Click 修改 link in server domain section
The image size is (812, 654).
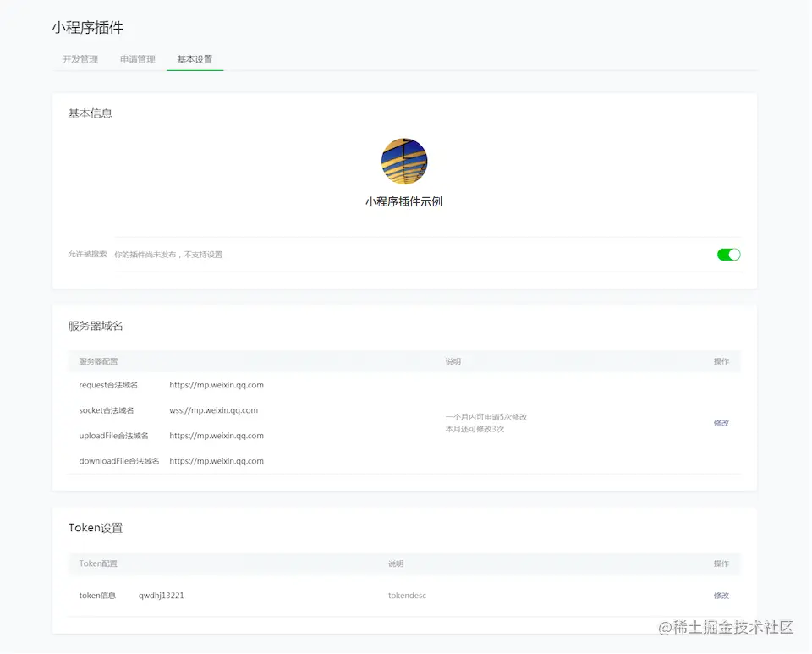pos(721,423)
